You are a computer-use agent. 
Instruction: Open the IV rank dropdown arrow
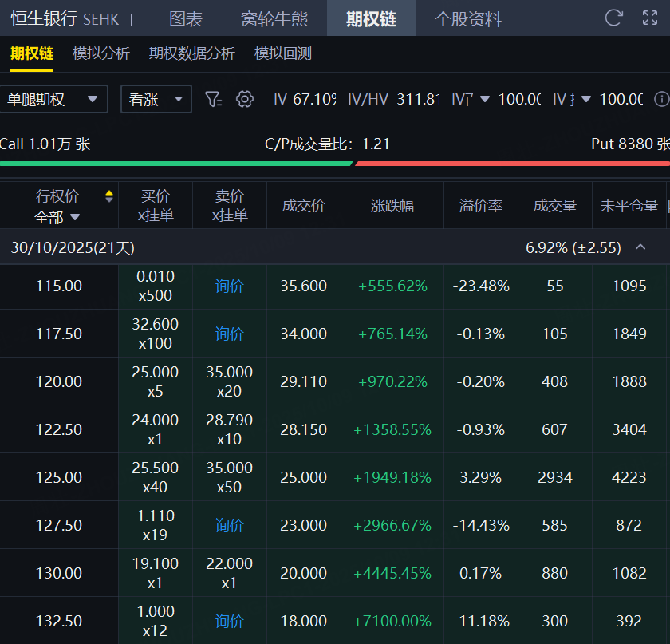(484, 99)
